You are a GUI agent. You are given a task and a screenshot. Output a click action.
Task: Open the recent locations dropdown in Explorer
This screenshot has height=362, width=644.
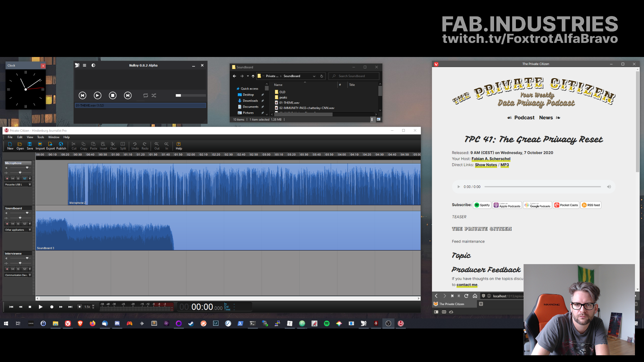coord(248,76)
